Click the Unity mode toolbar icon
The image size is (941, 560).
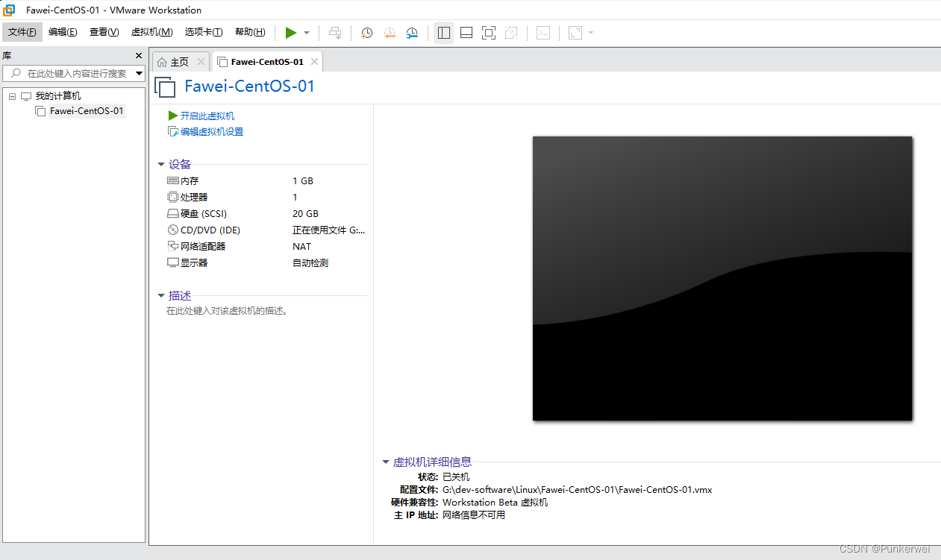point(511,33)
